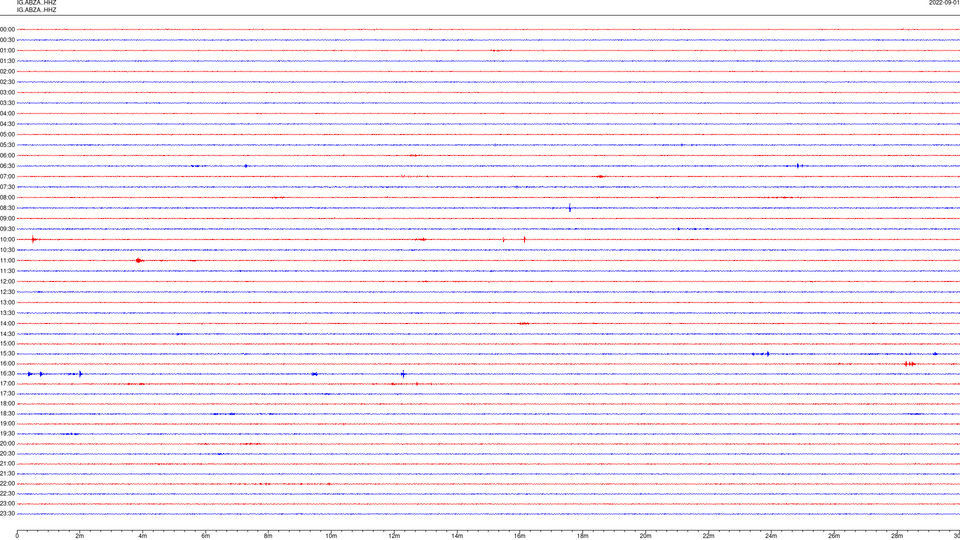Click the 0 tick on the minute axis
Viewport: 960px width, 540px height.
pyautogui.click(x=17, y=536)
